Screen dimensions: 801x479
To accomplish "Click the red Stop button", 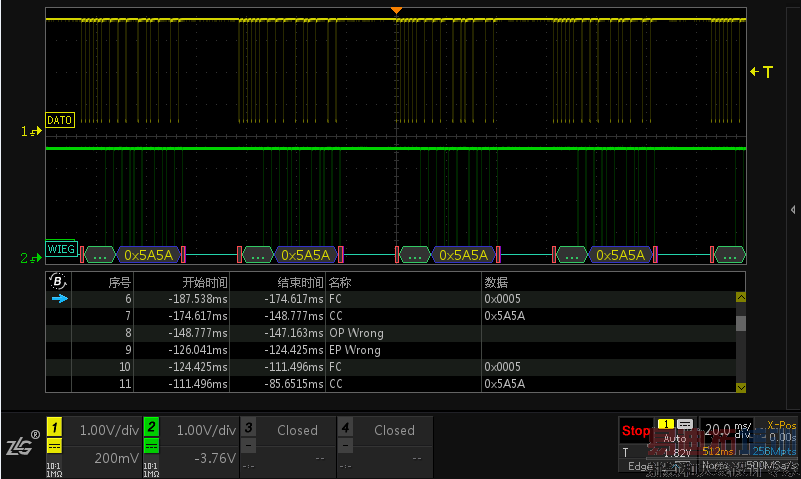I will pos(635,432).
